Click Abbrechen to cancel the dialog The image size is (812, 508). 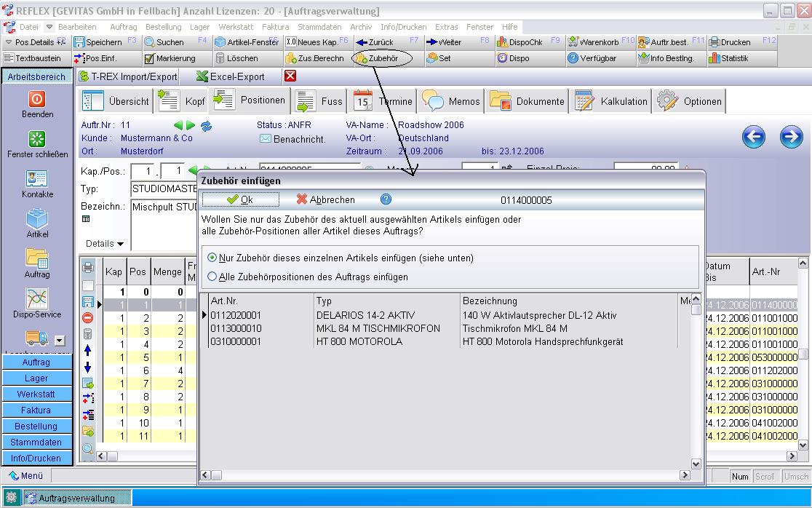coord(326,199)
